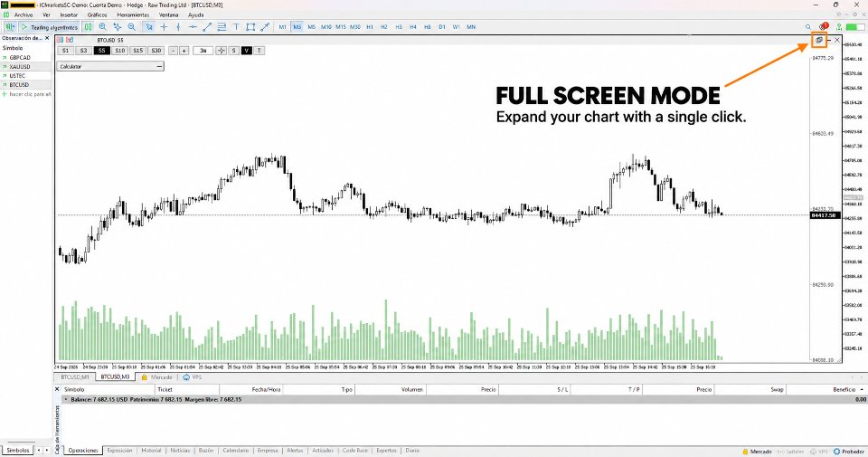The image size is (868, 457).
Task: Switch chart to S1 seconds timeframe
Action: coord(65,51)
